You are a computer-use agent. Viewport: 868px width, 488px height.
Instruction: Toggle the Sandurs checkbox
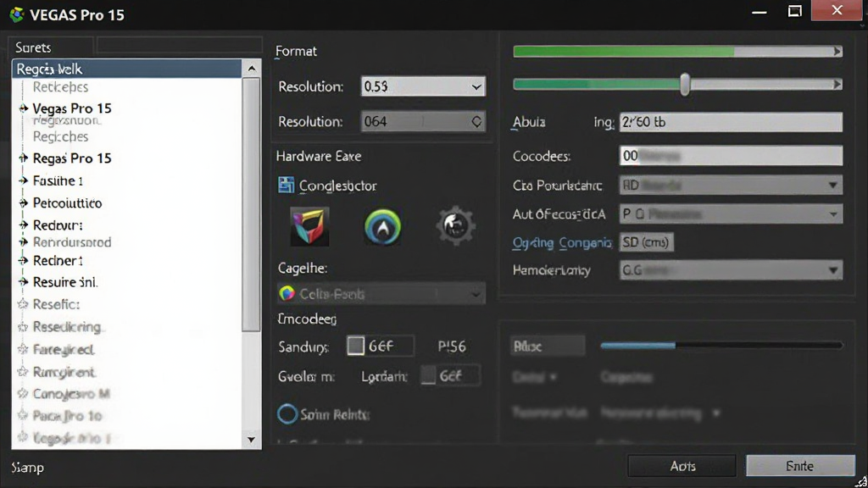click(355, 346)
